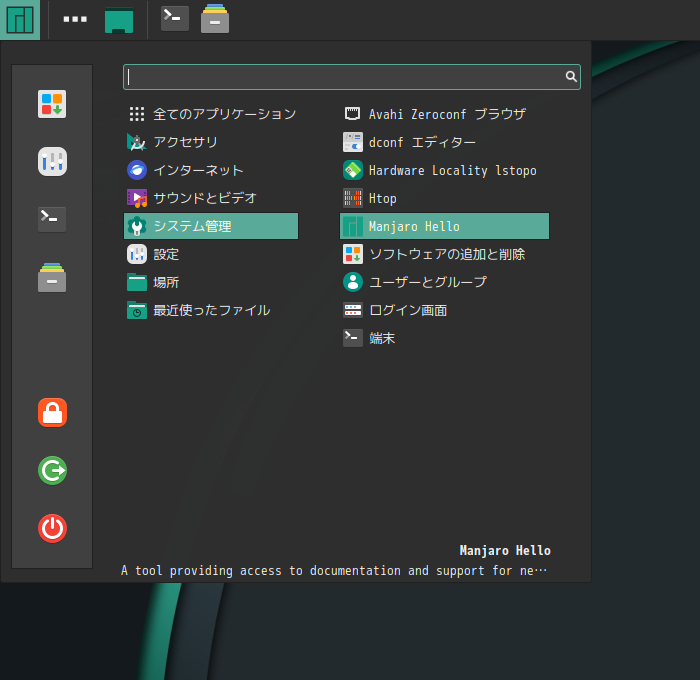700x680 pixels.
Task: Launch Htop
Action: (445, 198)
